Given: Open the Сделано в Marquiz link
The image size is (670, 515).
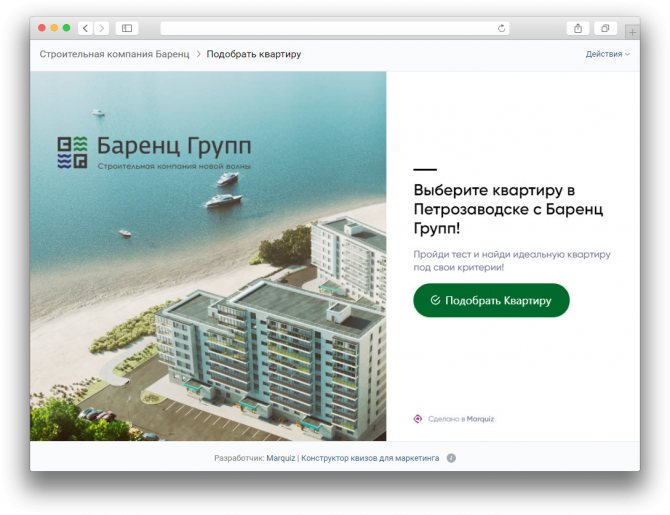Looking at the screenshot, I should [x=461, y=419].
